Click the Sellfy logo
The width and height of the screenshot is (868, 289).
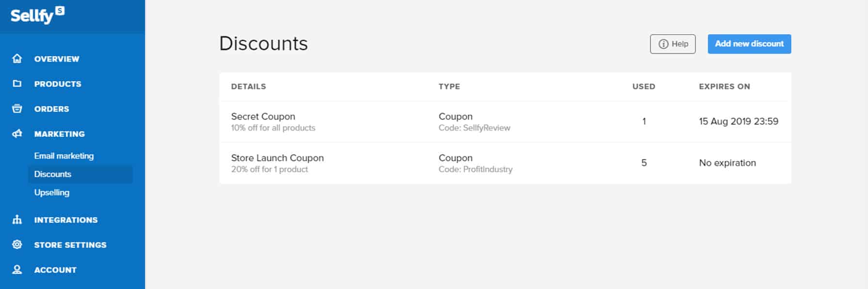click(37, 15)
